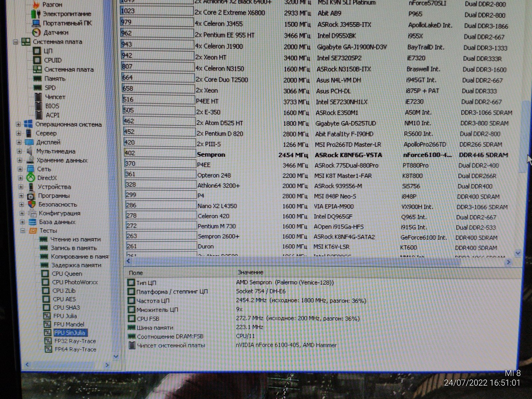Click the laptop icon beside Портативный ПК
This screenshot has width=532, height=399.
coord(36,23)
